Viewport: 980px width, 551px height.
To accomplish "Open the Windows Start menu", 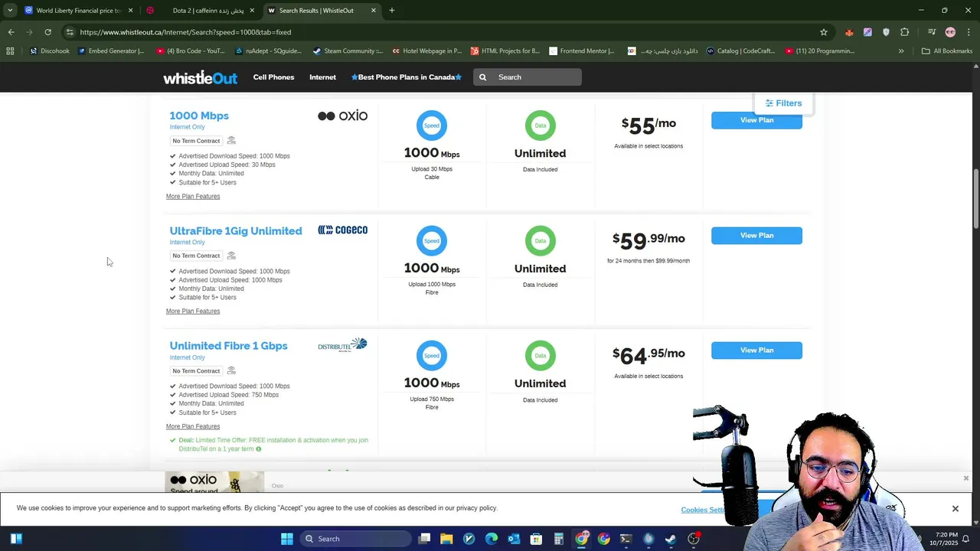I will pos(286,539).
